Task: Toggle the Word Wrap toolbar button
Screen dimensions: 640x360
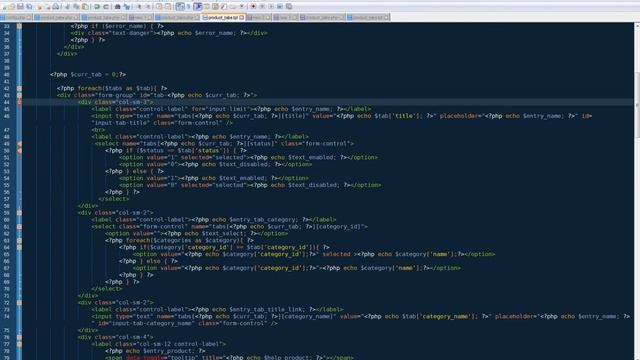Action: coord(180,7)
